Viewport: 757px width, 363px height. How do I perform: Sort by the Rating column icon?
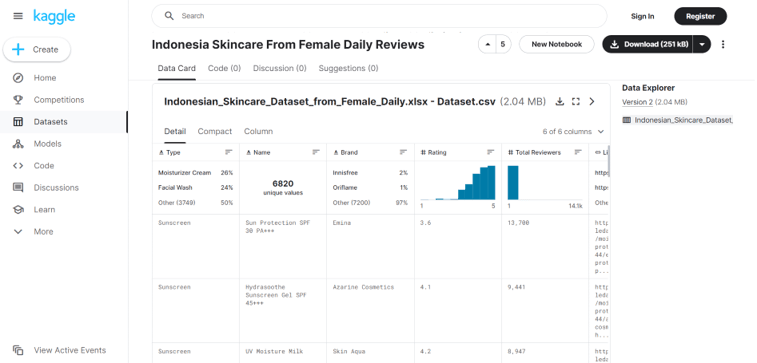491,152
